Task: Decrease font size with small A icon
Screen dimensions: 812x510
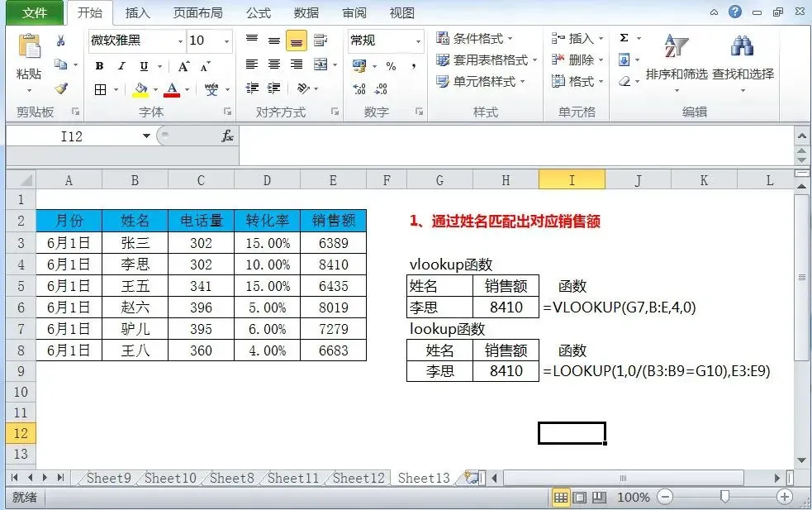Action: (x=206, y=66)
